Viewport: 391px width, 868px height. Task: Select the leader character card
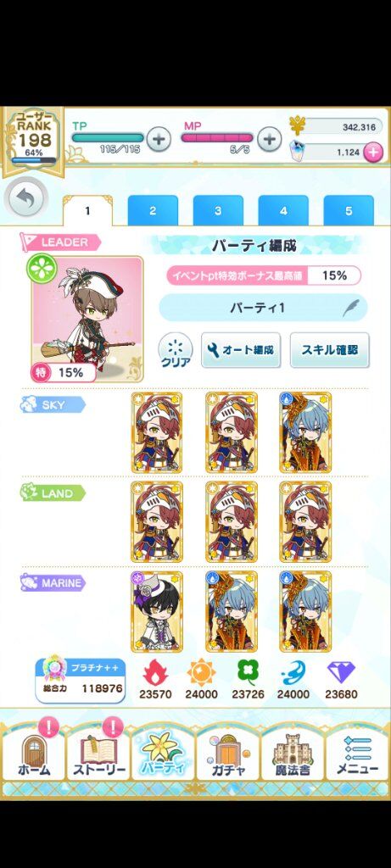coord(87,319)
